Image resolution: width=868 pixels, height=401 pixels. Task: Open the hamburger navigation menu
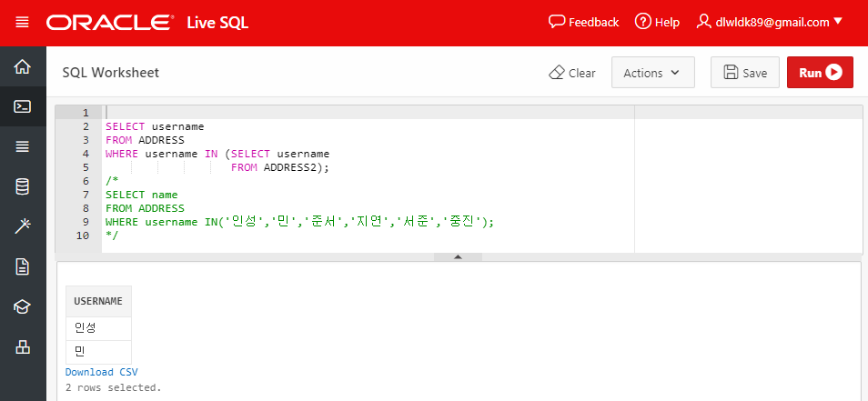click(22, 23)
